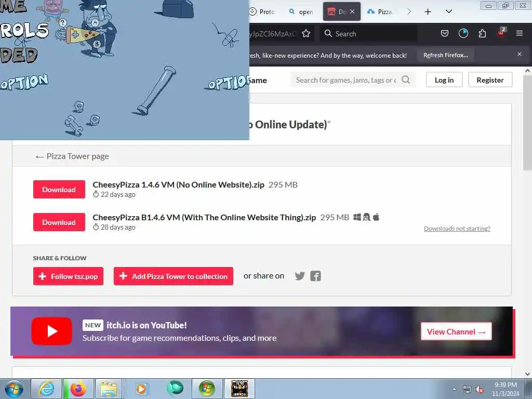Click View Channel on the YouTube banner
532x399 pixels.
[456, 331]
